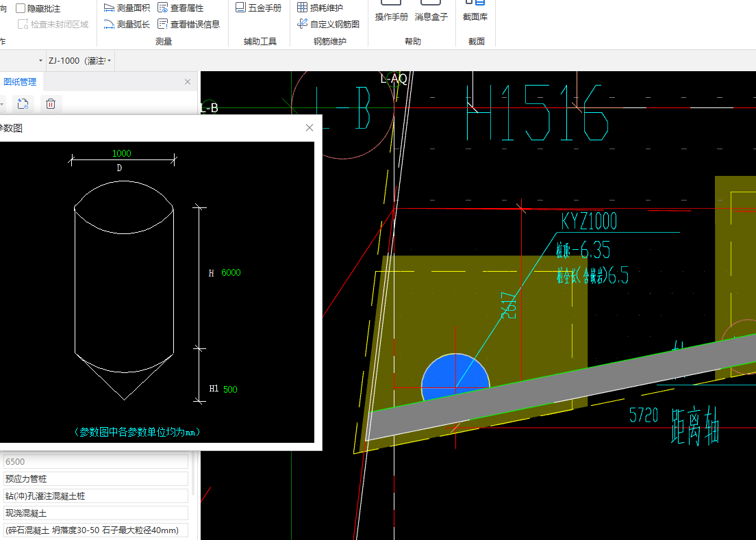Image resolution: width=756 pixels, height=540 pixels.
Task: Open 自定义钢筋图 tool
Action: pyautogui.click(x=328, y=24)
